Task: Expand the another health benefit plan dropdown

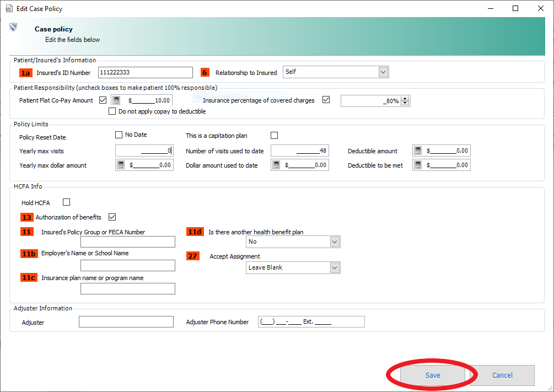Action: click(x=334, y=241)
